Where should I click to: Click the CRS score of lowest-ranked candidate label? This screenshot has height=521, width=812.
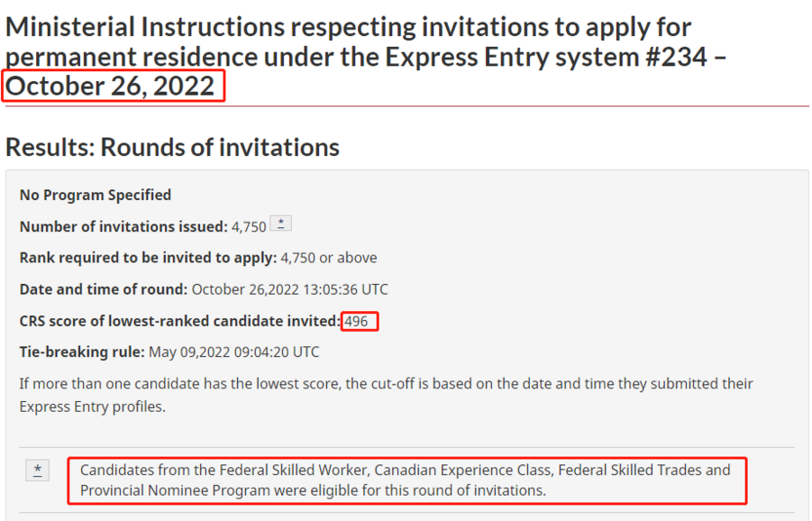(x=180, y=321)
